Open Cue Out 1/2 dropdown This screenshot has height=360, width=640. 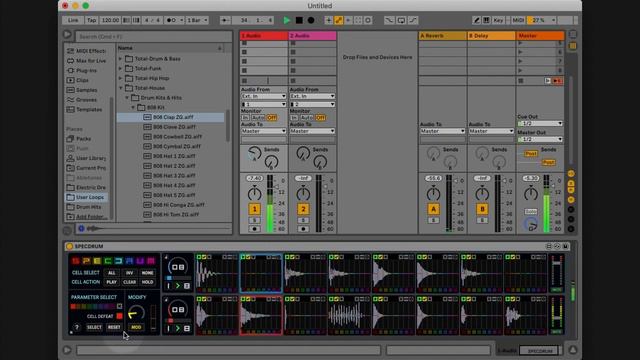point(540,123)
